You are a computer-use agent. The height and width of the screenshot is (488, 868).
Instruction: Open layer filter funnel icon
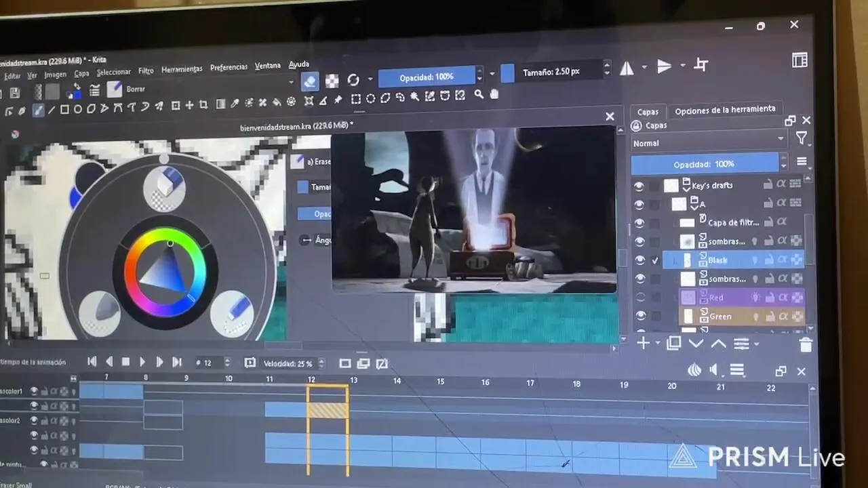802,138
